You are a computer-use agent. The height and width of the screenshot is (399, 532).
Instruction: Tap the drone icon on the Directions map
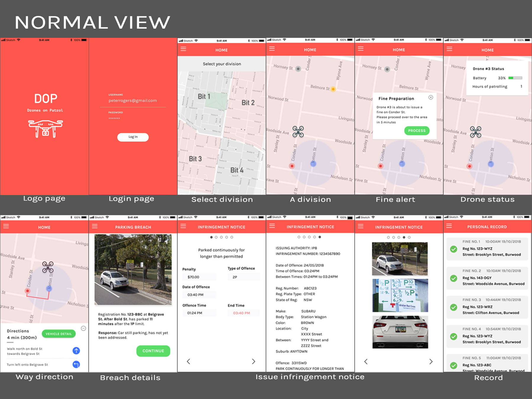(48, 267)
